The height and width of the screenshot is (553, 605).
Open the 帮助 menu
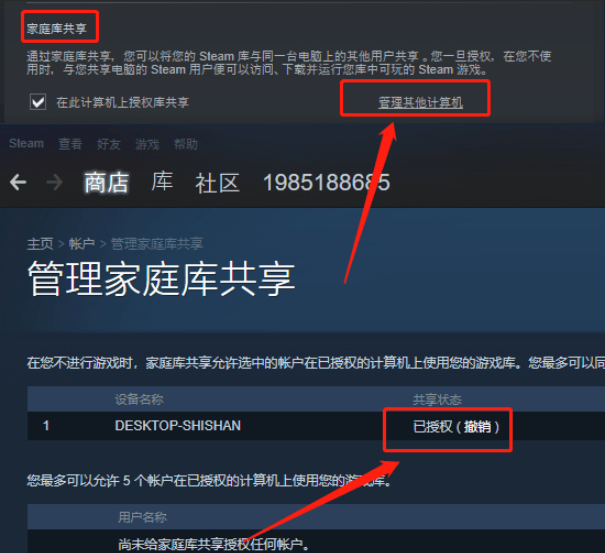pos(186,144)
